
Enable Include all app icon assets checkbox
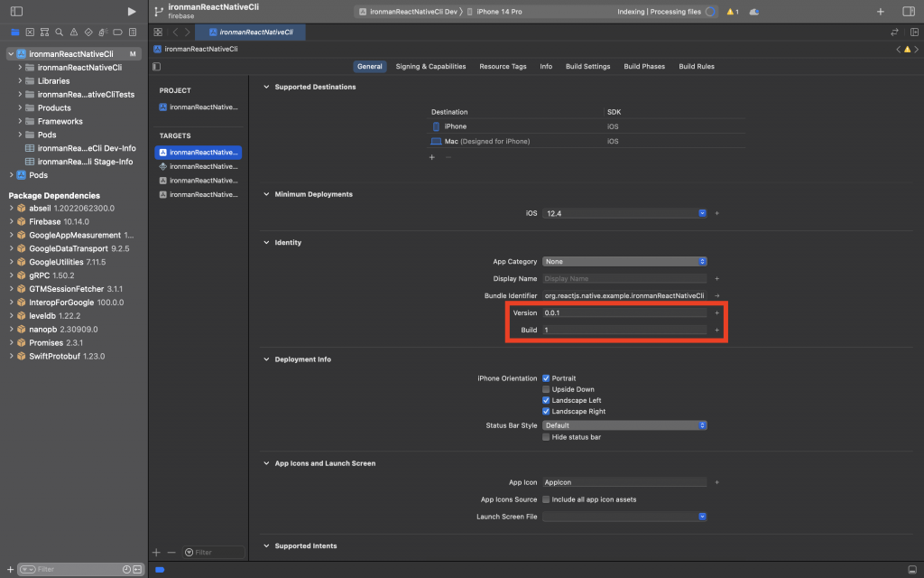546,499
